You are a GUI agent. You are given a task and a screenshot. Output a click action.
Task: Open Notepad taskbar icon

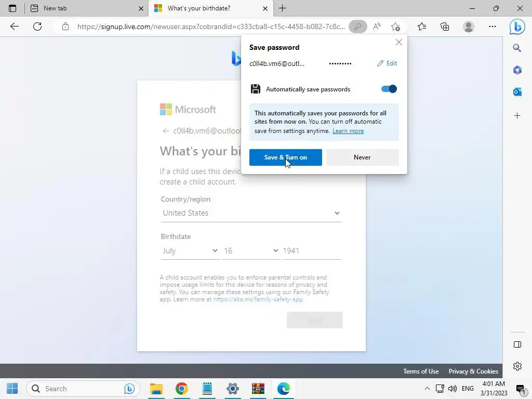pos(207,389)
